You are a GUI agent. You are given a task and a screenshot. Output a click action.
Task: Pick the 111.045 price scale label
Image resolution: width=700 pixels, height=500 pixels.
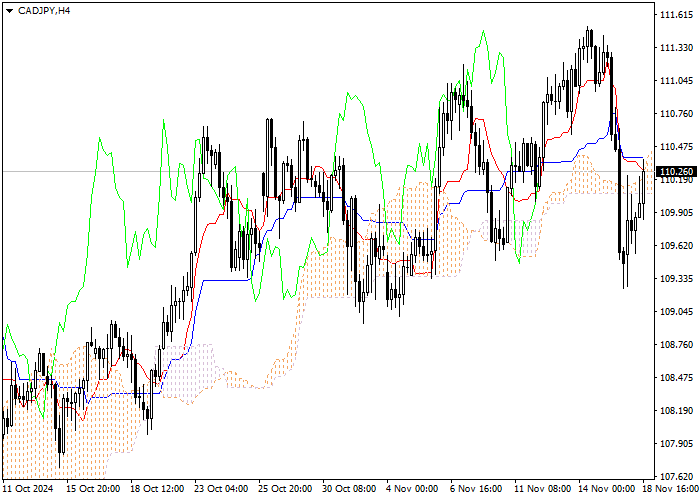676,81
